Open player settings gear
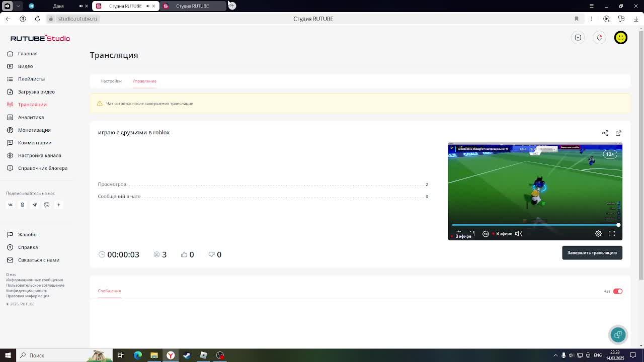 click(x=598, y=233)
